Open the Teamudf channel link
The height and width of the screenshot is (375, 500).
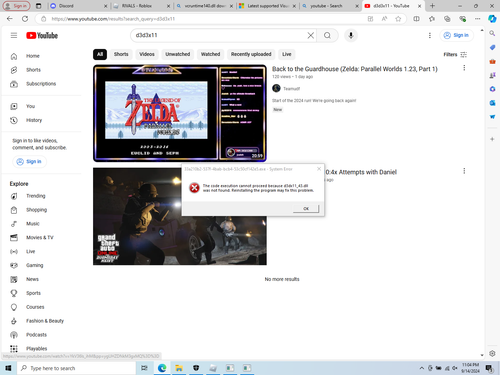[x=292, y=89]
